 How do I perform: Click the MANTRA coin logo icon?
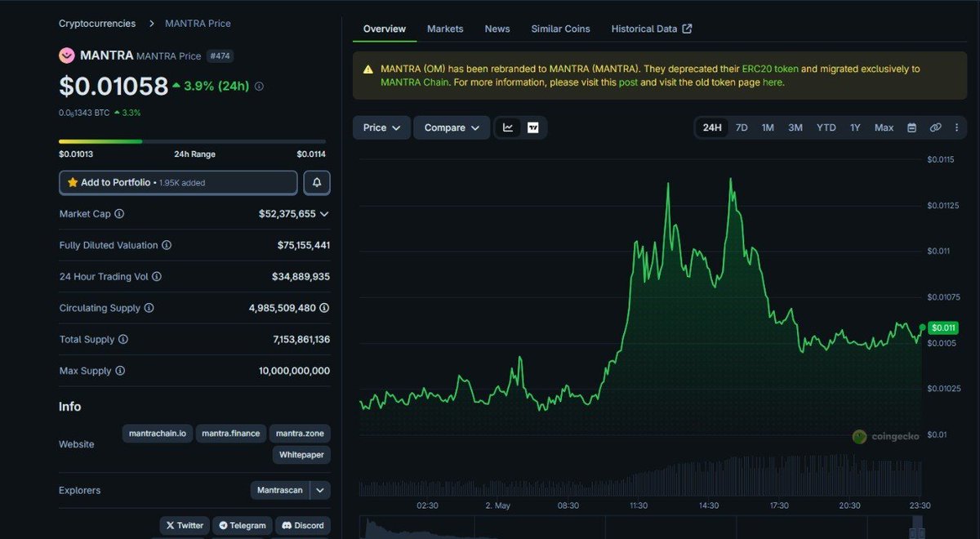coord(66,56)
